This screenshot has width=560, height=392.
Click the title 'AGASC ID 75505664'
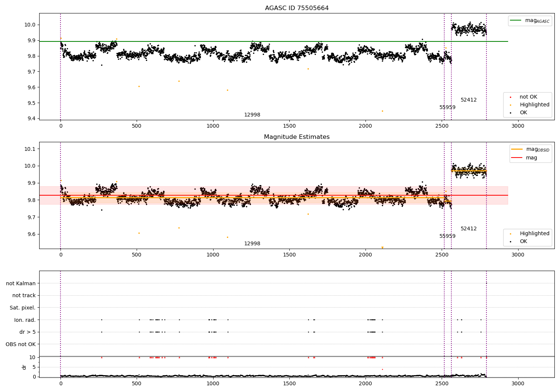tap(297, 8)
